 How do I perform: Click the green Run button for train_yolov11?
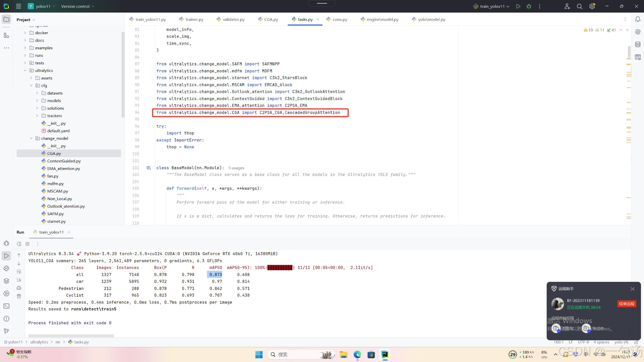[518, 6]
